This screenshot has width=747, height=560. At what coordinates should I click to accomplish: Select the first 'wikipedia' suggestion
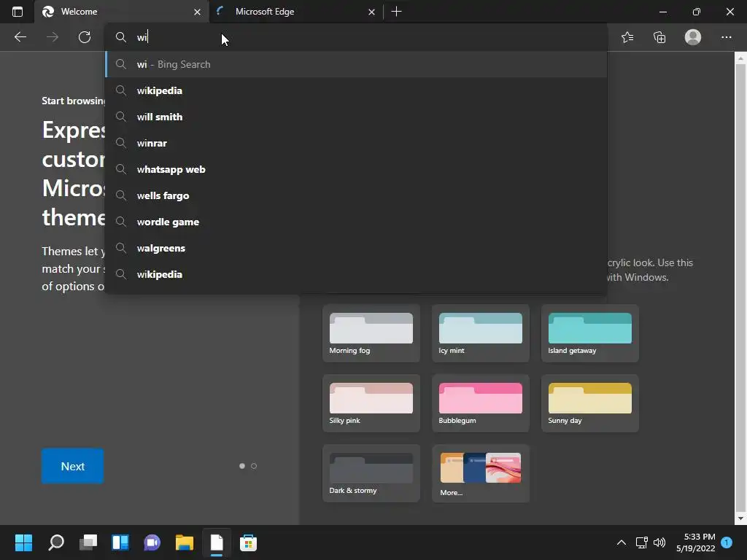click(356, 90)
